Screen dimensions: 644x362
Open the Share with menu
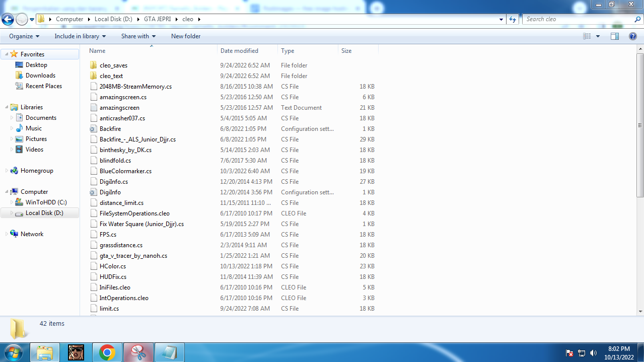(x=138, y=36)
